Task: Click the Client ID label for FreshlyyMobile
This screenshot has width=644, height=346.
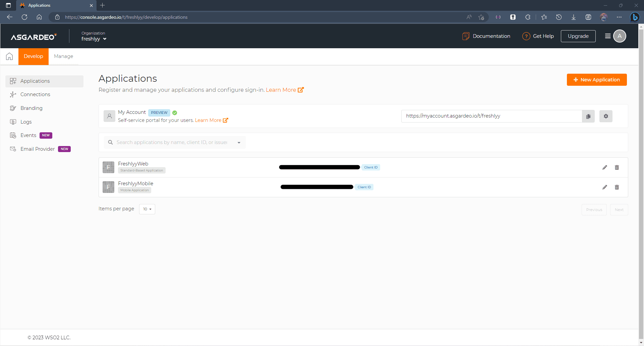Action: click(x=364, y=187)
